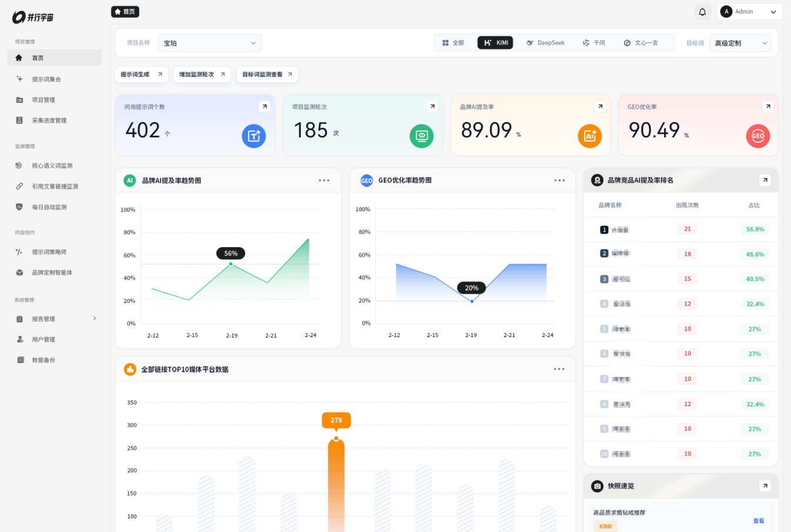Open the 全部链接TOP10媒体平台数据 more options dots
Viewport: 791px width, 532px height.
pos(559,369)
